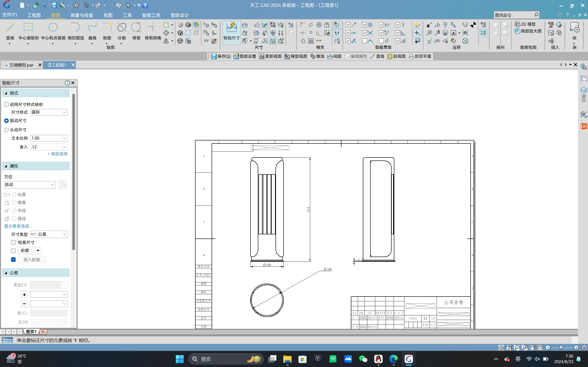Click the 智能尺寸 panel vertical scrollbar
588x367 pixels.
point(74,172)
